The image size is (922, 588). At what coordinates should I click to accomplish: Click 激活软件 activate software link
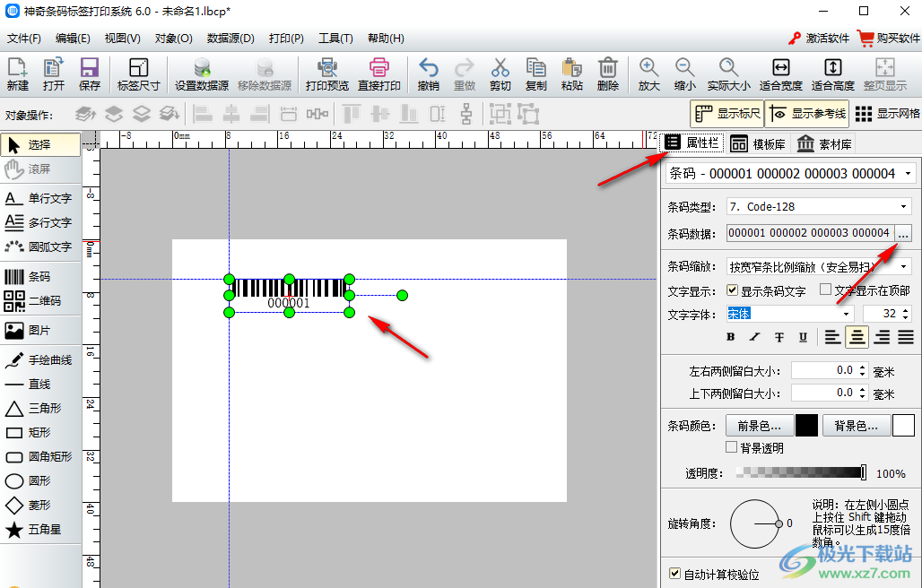pos(819,39)
